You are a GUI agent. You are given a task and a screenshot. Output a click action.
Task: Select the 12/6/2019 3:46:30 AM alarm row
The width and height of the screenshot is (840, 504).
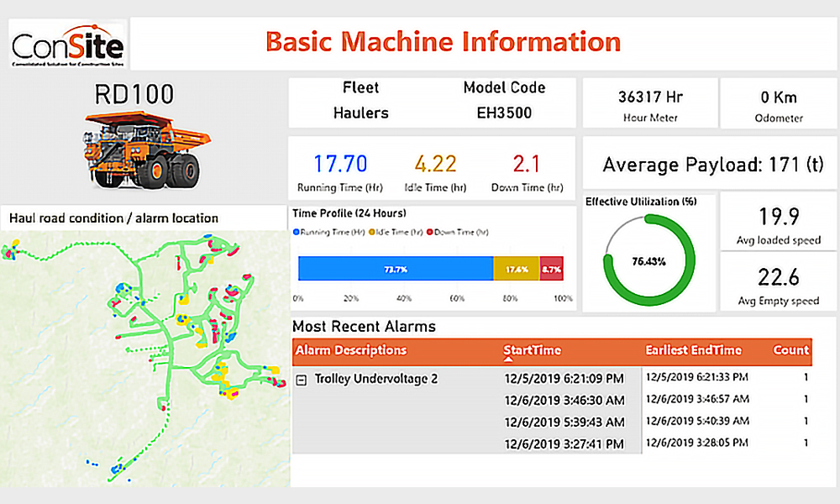[x=564, y=401]
